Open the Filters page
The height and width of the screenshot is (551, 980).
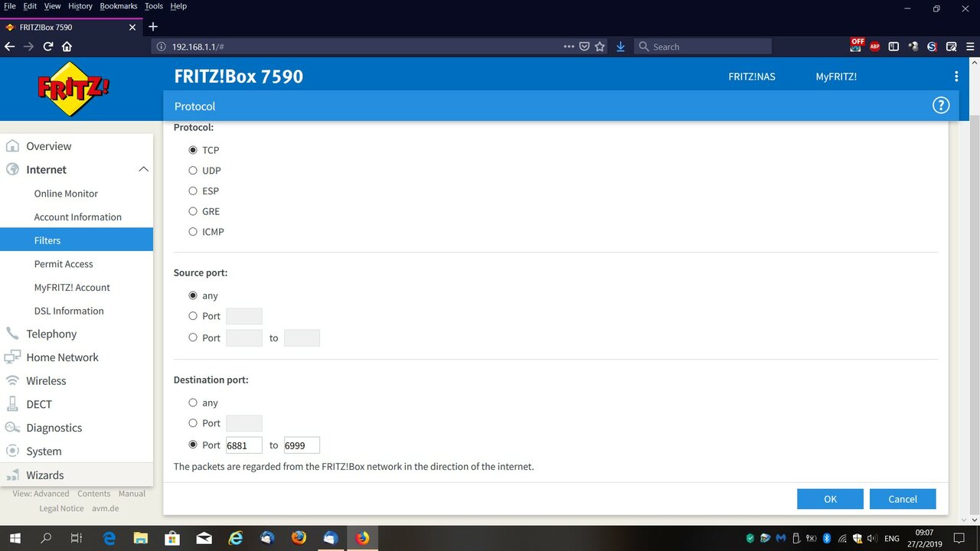point(77,240)
